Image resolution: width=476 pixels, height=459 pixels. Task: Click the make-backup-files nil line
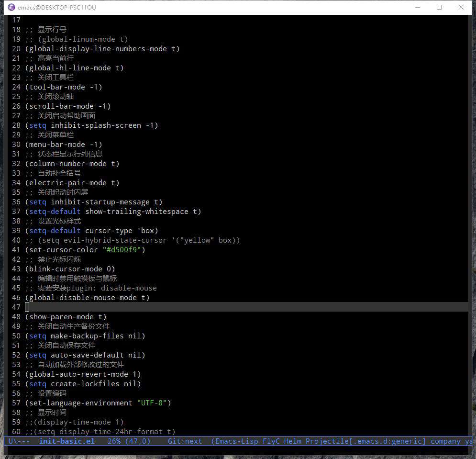pos(85,336)
